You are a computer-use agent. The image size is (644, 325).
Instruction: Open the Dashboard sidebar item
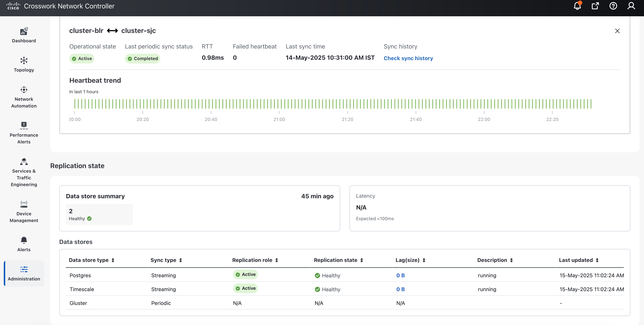click(24, 35)
